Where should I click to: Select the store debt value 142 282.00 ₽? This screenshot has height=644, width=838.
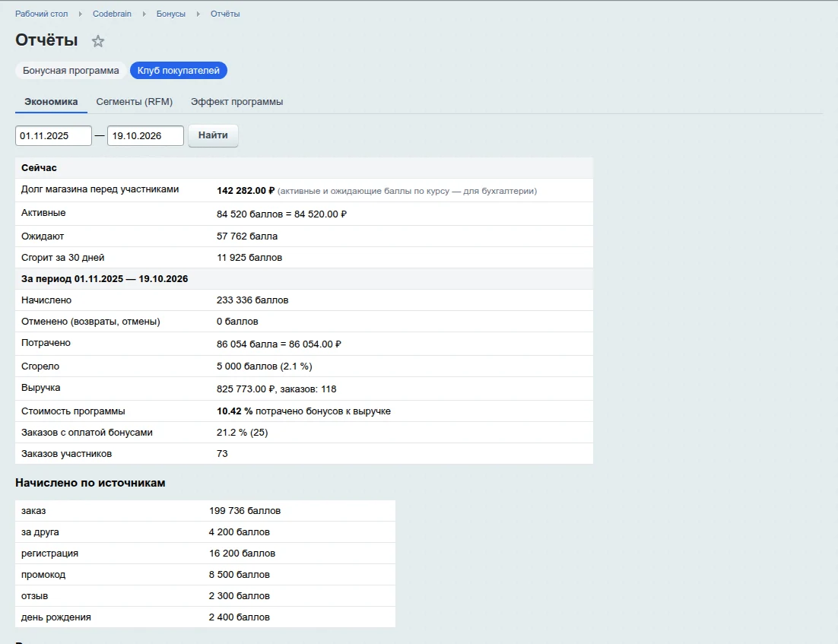click(246, 191)
